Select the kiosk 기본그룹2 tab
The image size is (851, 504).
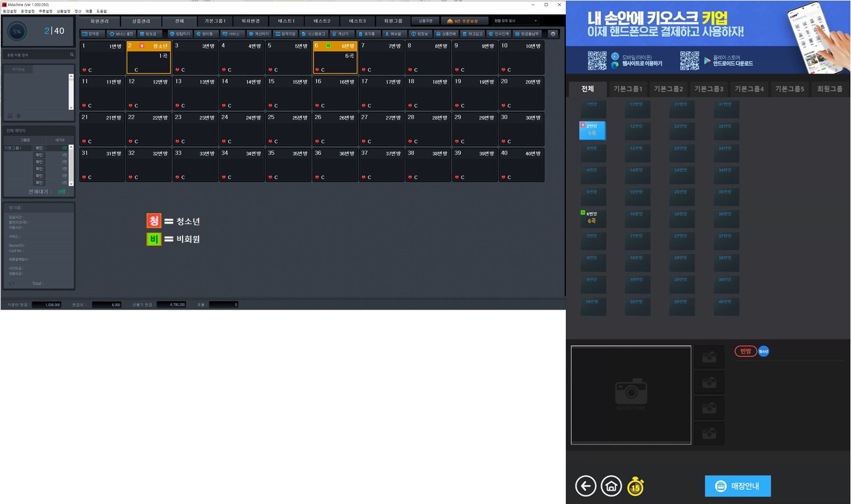pyautogui.click(x=668, y=89)
